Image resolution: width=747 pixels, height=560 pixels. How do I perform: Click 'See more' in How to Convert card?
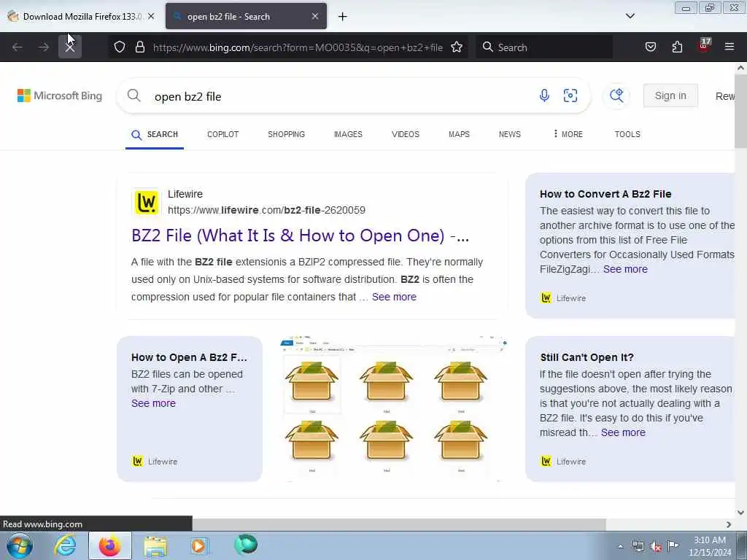point(625,269)
